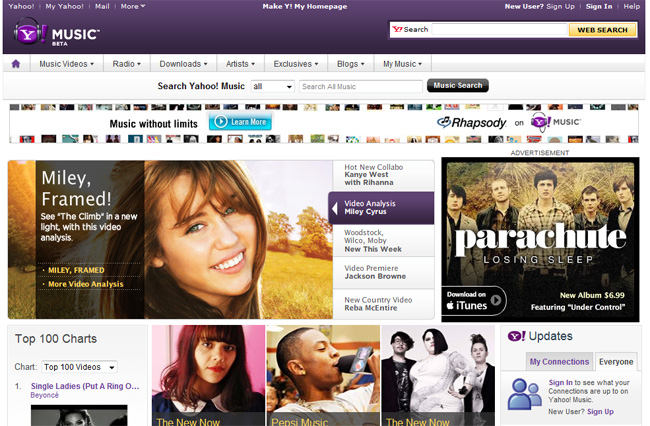Open Single Ladies (Put A Ring O... link

click(85, 386)
